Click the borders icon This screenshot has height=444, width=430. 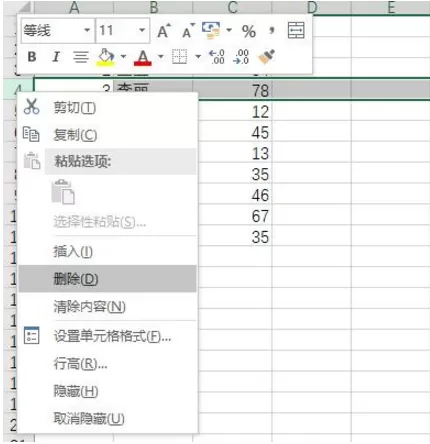[179, 57]
